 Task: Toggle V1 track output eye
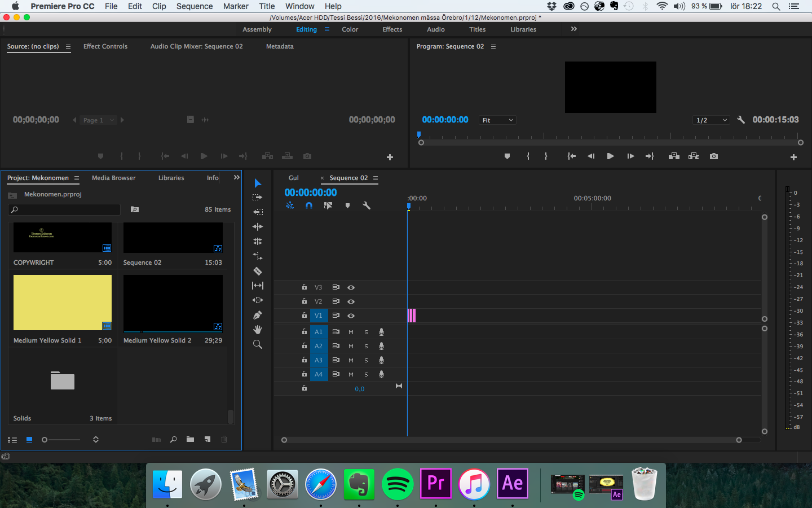click(351, 316)
